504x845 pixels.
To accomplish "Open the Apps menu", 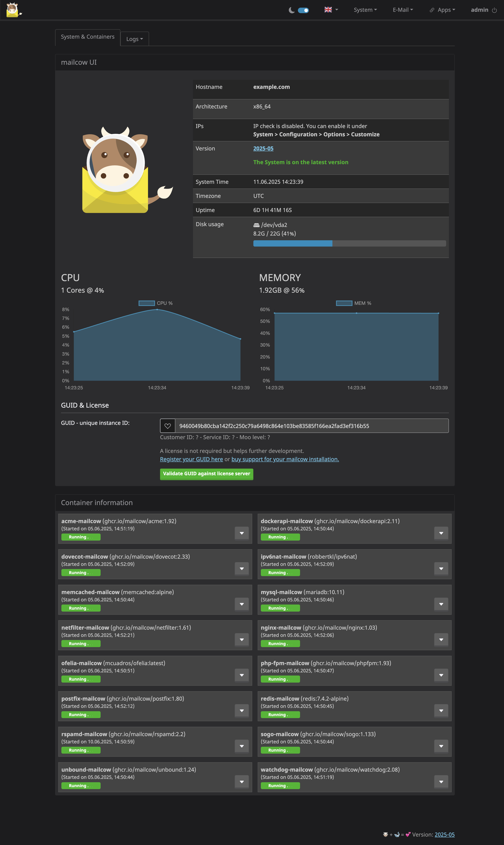I will pos(446,10).
